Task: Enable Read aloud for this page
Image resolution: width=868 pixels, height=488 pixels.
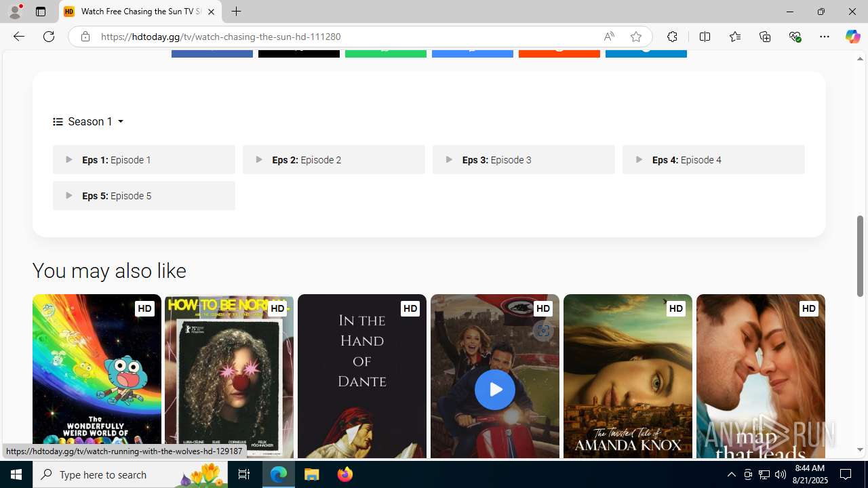Action: (609, 37)
